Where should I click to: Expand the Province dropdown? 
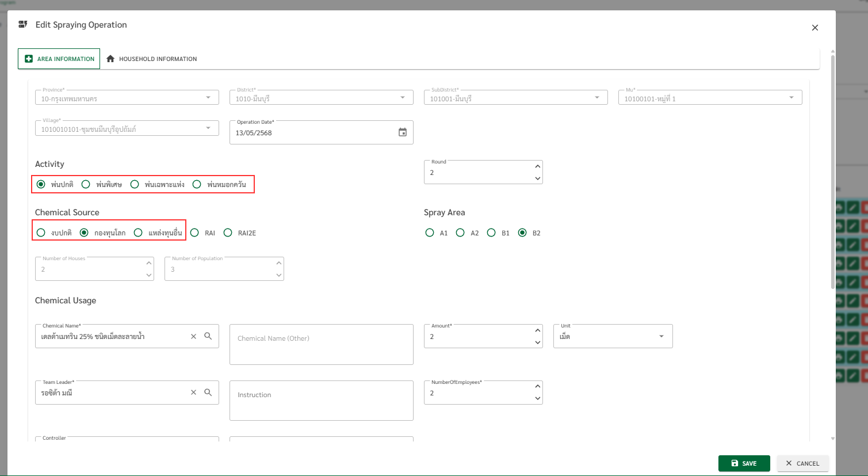[208, 98]
